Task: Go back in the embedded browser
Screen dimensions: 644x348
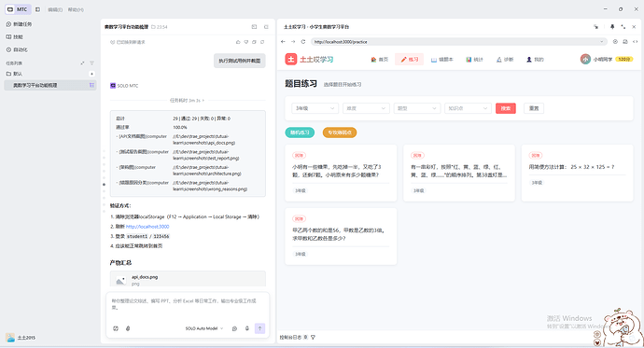Action: point(283,41)
